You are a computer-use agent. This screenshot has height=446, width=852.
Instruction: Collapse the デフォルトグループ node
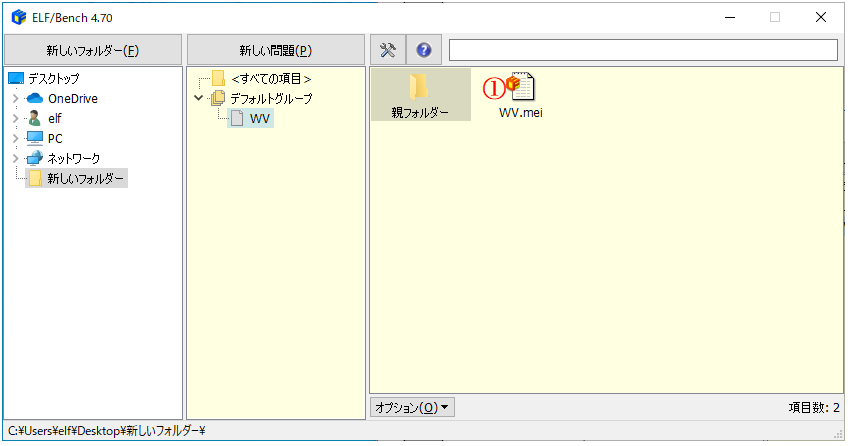199,98
